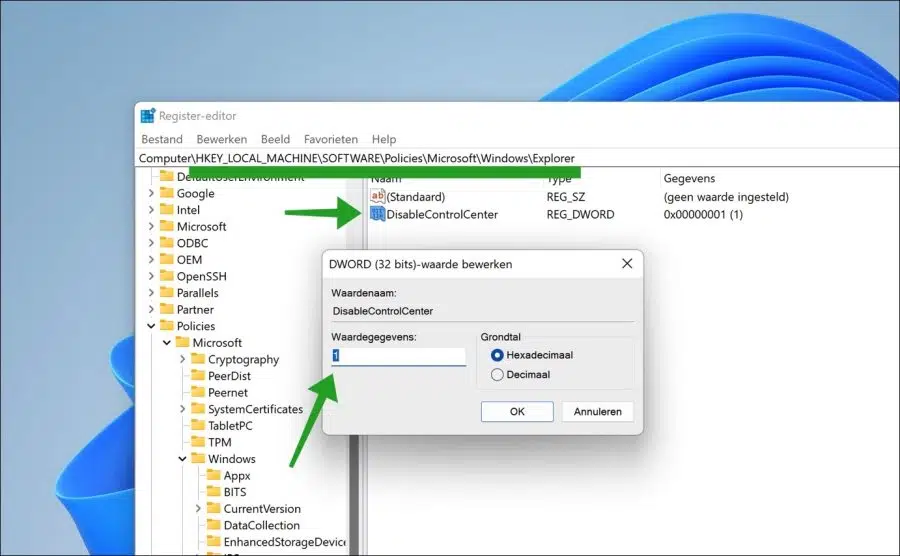Viewport: 900px width, 556px height.
Task: Click the OpenSSH folder icon
Action: (166, 276)
